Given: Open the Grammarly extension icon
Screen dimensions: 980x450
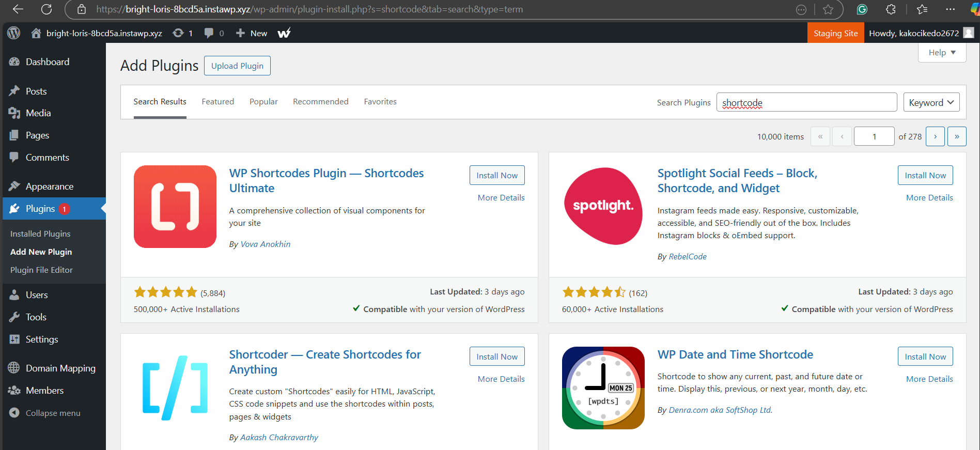Looking at the screenshot, I should tap(862, 9).
